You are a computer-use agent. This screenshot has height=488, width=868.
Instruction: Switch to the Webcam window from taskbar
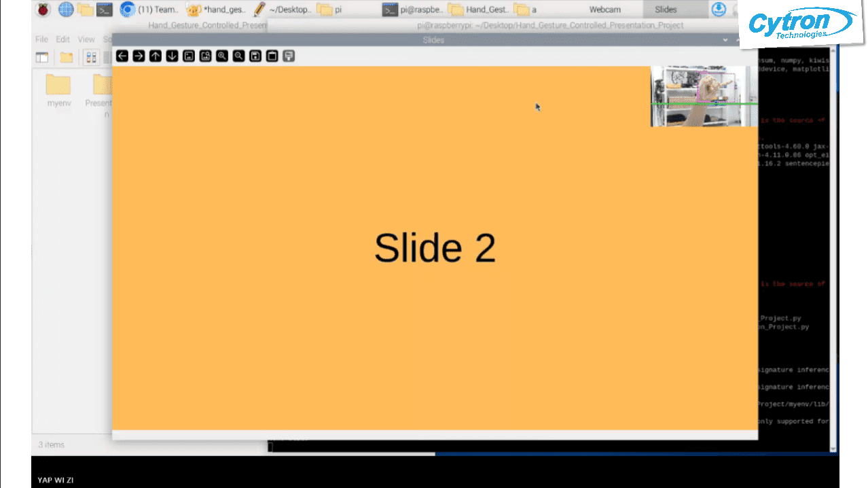click(x=604, y=10)
